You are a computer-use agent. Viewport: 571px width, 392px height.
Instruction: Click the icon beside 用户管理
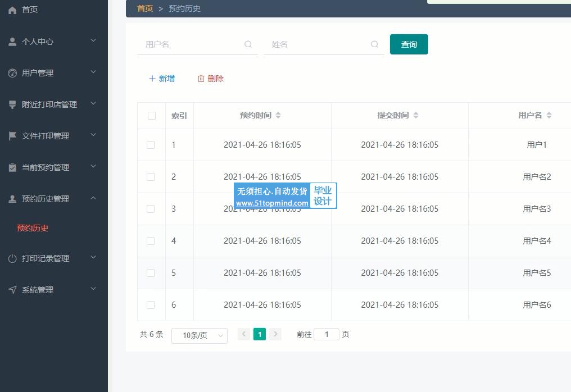coord(12,73)
